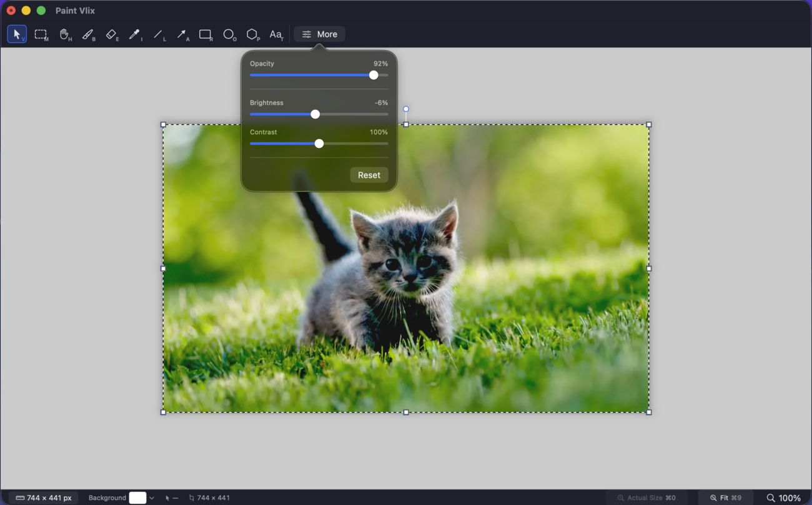Click Fit zoom button
This screenshot has height=505, width=812.
(x=726, y=498)
